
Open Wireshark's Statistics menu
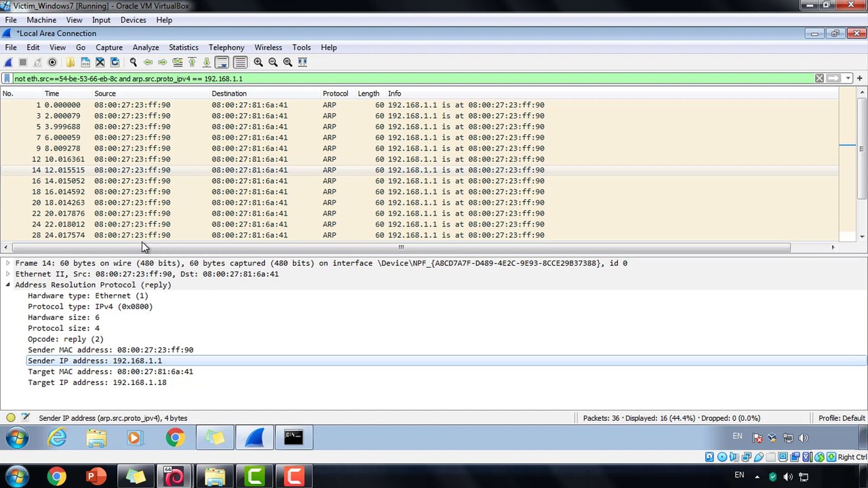pos(184,47)
